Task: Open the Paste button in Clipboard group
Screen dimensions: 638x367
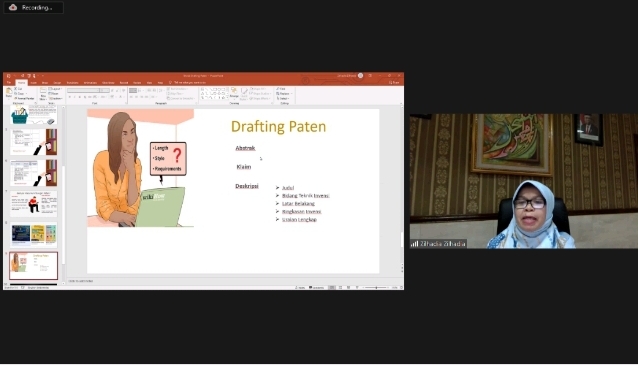Action: [x=9, y=93]
